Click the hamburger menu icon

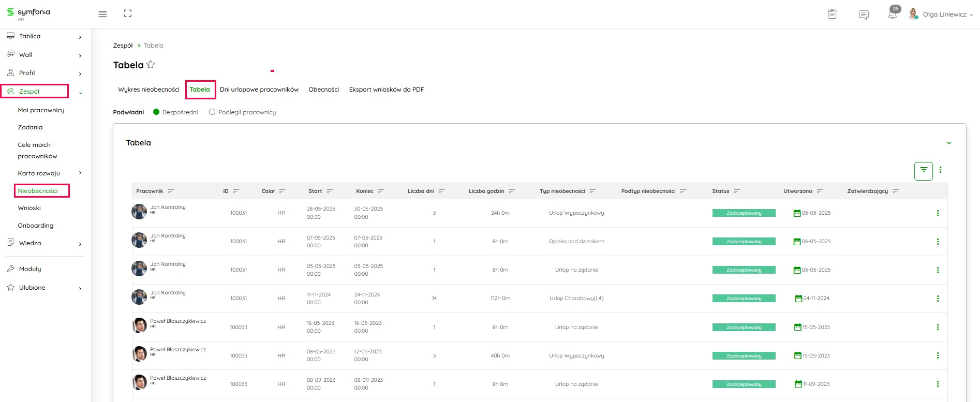[x=102, y=14]
